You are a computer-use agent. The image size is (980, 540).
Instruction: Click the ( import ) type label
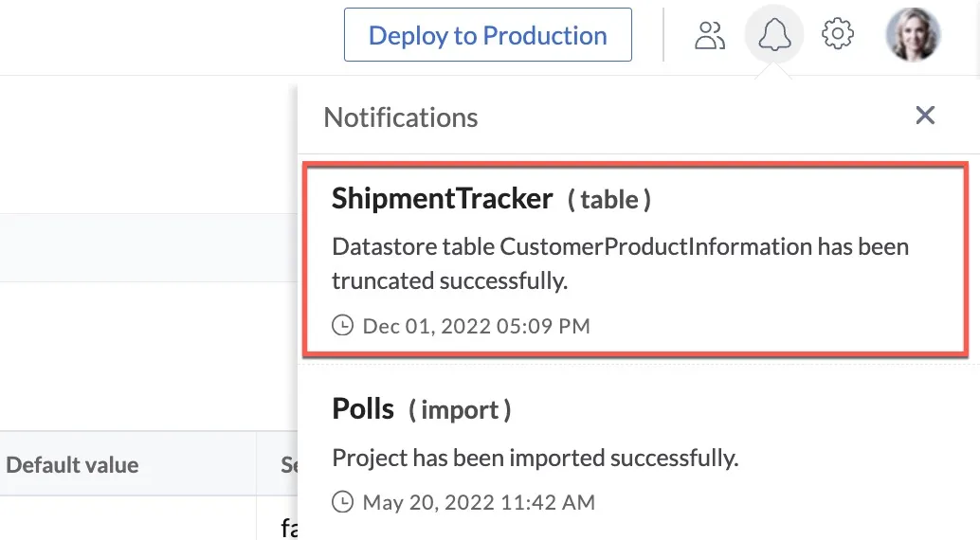[460, 410]
